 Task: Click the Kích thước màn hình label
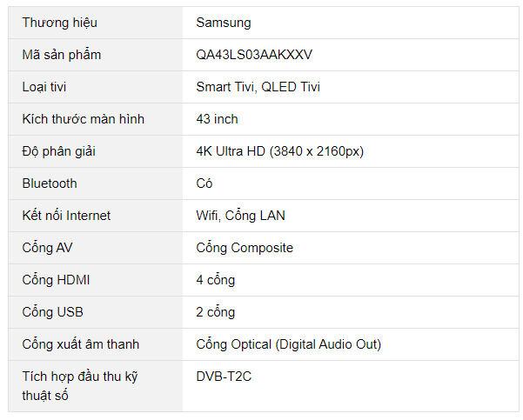tap(84, 119)
